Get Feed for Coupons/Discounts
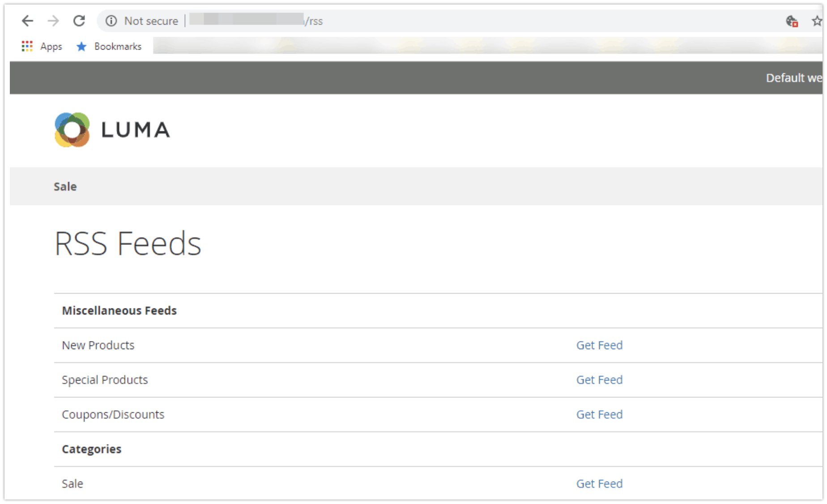The height and width of the screenshot is (504, 827). 599,414
